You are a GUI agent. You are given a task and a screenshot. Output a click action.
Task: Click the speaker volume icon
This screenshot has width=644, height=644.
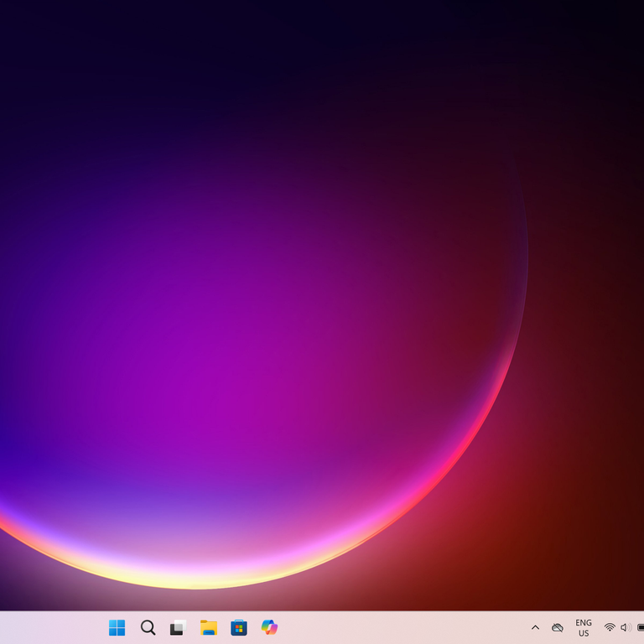(x=626, y=627)
